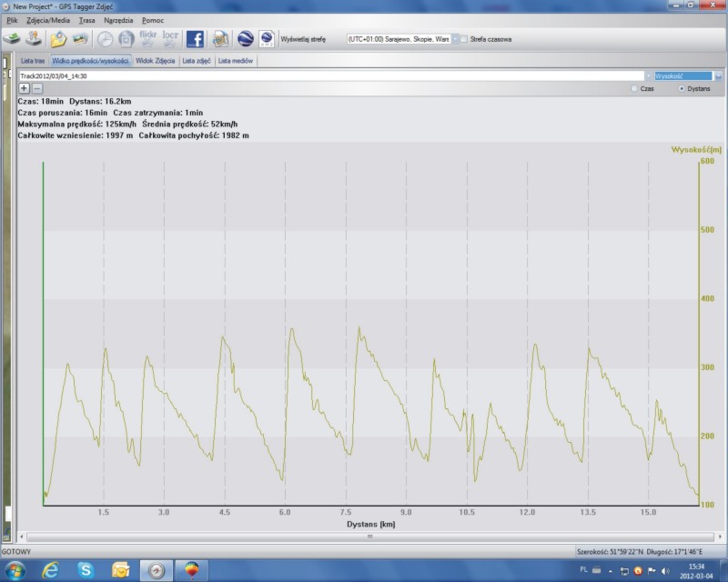Open the Zdjęcia/Media menu
Screen dimensions: 728x582
click(x=48, y=20)
